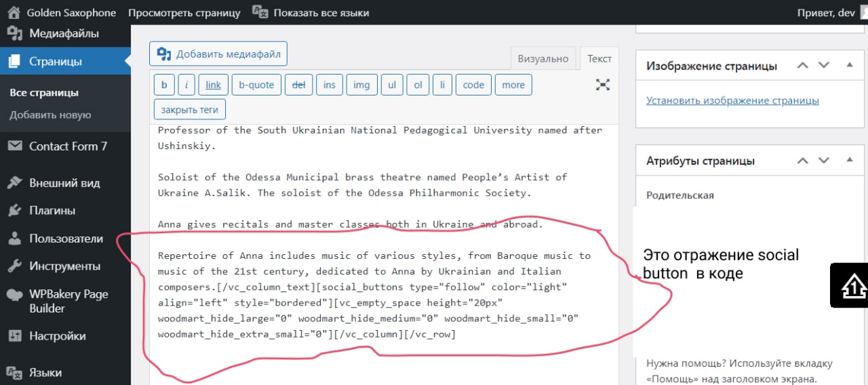The width and height of the screenshot is (868, 385).
Task: Click the Плагины plug icon
Action: click(x=14, y=211)
